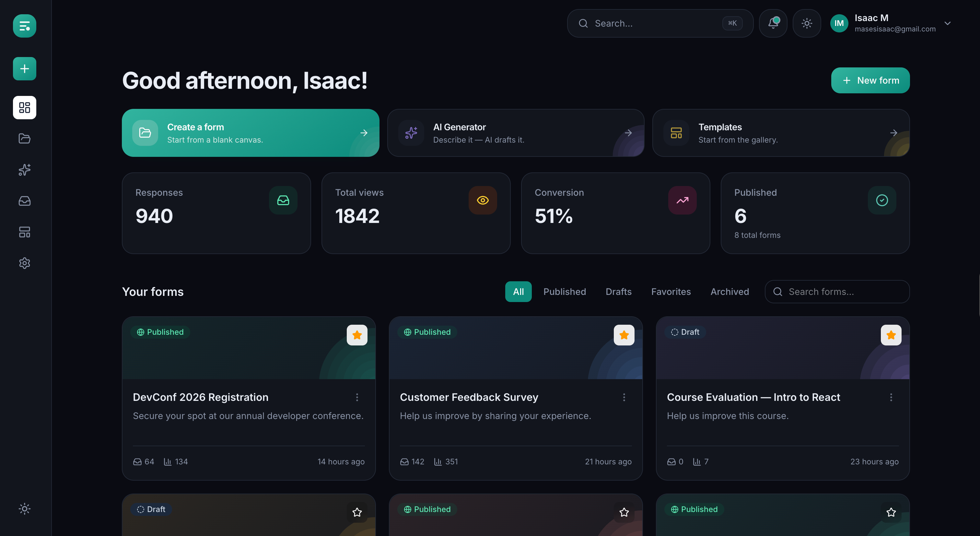Viewport: 980px width, 536px height.
Task: Click DevConf views count 134
Action: point(176,461)
